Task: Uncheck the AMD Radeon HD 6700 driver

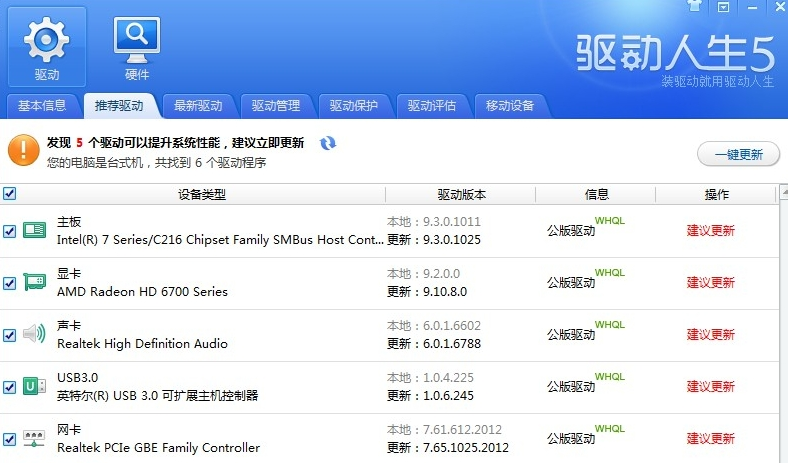Action: pos(9,283)
